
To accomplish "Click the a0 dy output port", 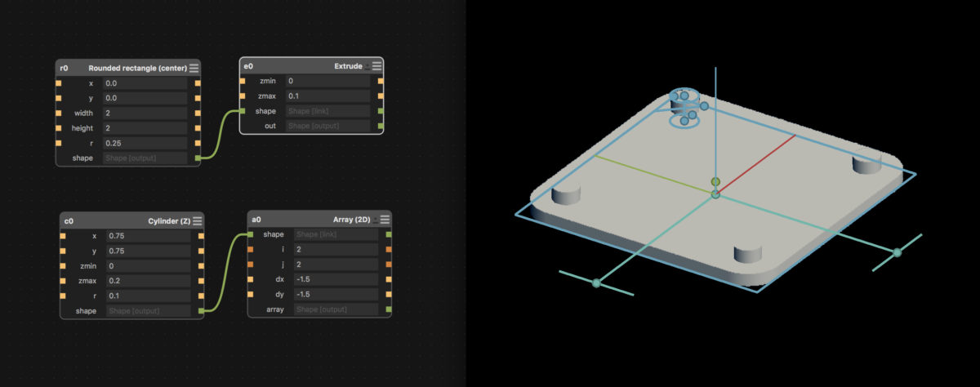I will point(389,294).
